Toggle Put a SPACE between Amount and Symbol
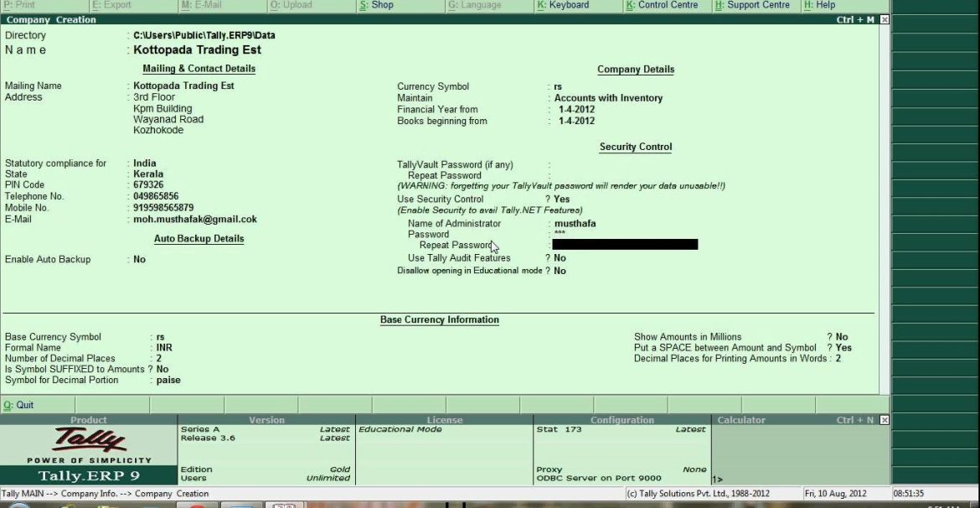Image resolution: width=980 pixels, height=508 pixels. [843, 348]
